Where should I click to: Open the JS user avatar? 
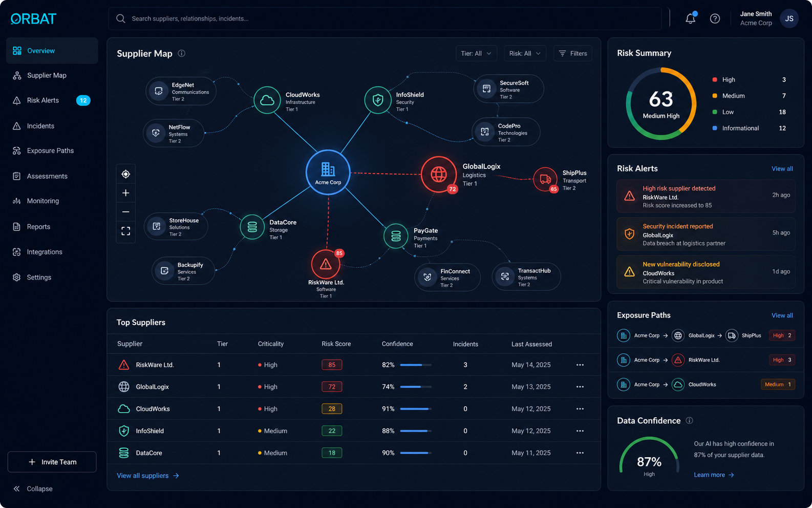[x=789, y=18]
